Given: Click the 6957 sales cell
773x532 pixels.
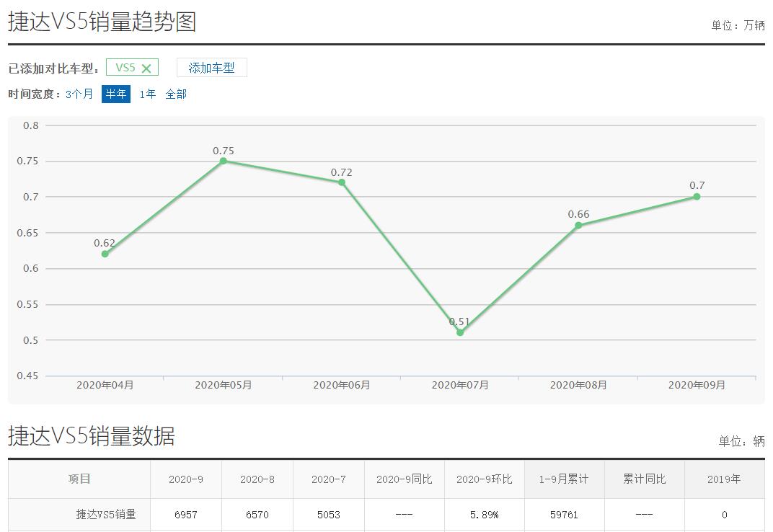Looking at the screenshot, I should [186, 515].
